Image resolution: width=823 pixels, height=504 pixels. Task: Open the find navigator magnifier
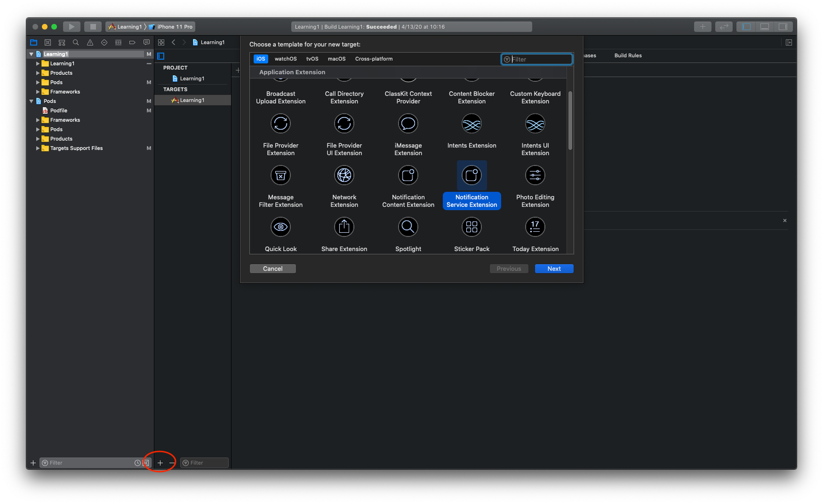coord(76,42)
